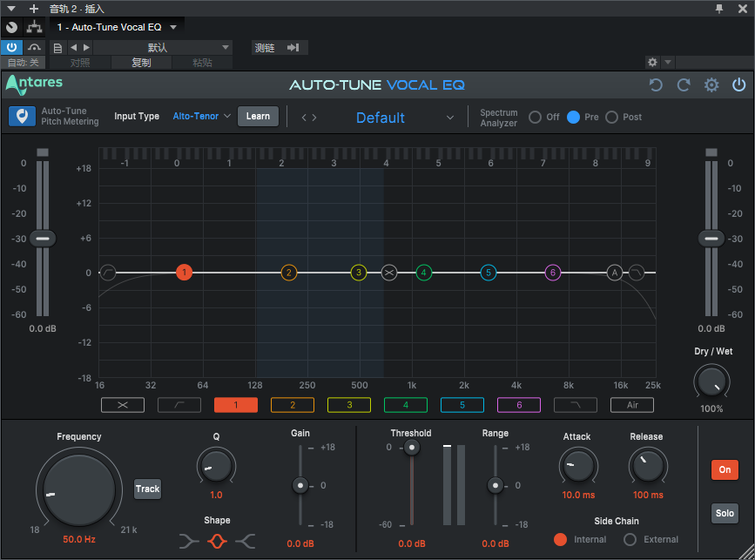Toggle the plugin bypass power icon
The image size is (755, 560).
click(738, 85)
